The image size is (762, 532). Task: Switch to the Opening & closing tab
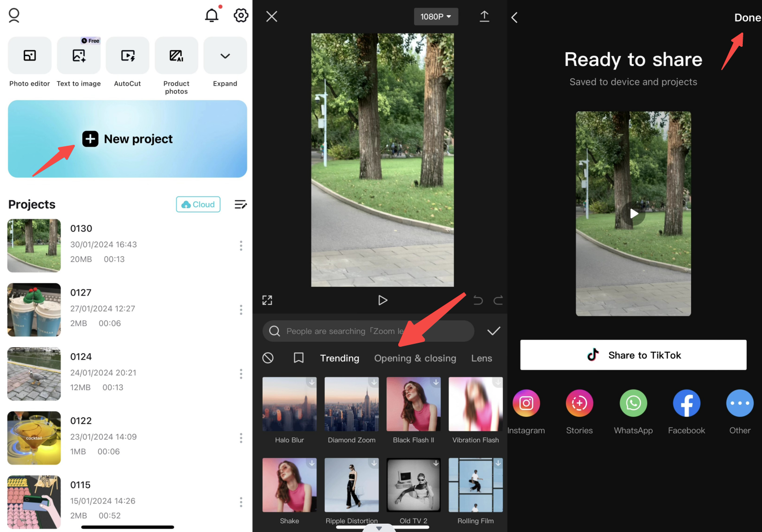[x=415, y=358]
